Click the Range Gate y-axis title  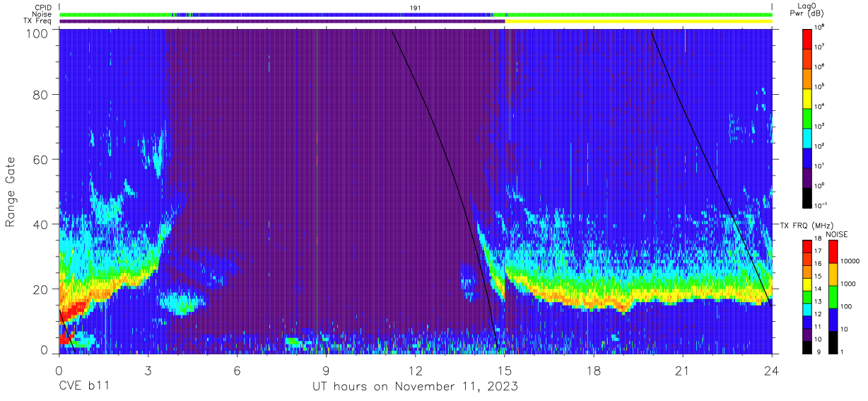10,192
